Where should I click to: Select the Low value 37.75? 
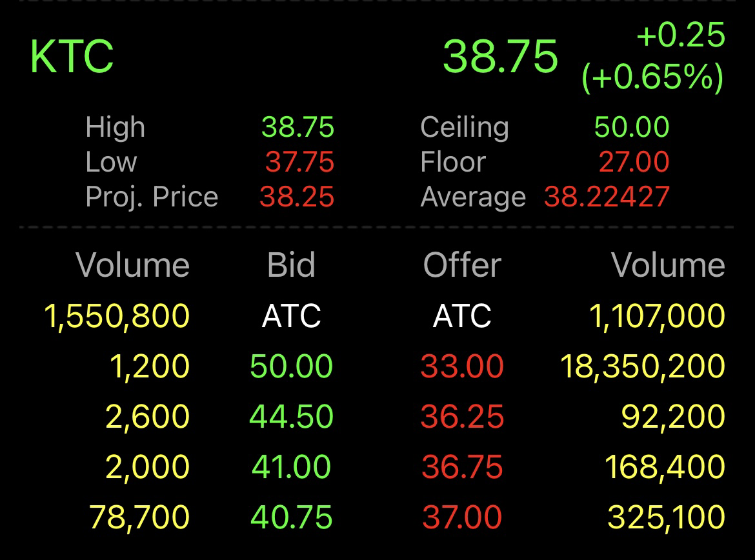click(299, 162)
